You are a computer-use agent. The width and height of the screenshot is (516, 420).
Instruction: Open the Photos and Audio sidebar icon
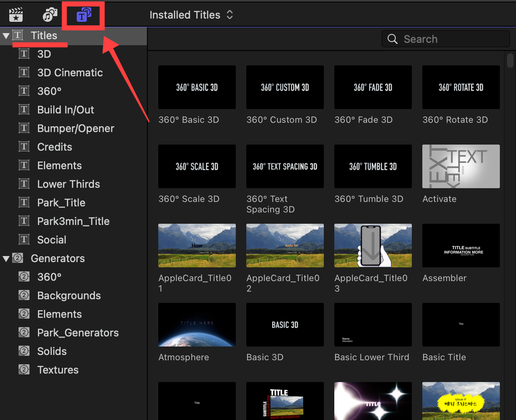[50, 15]
